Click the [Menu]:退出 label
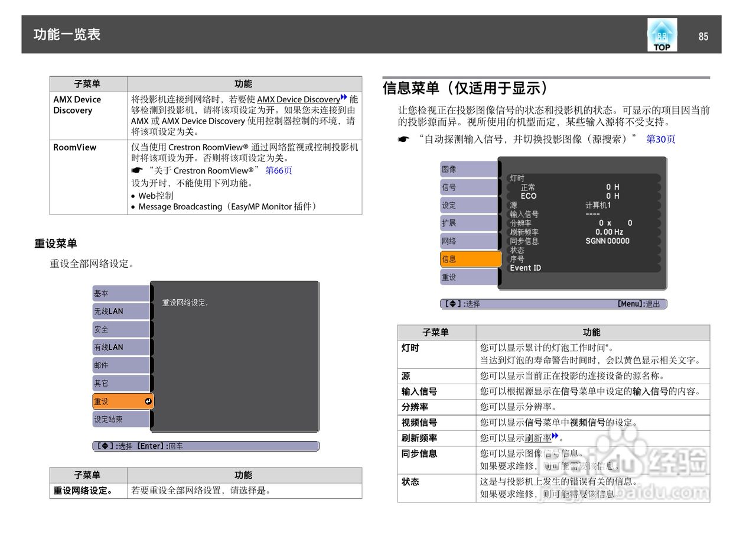The width and height of the screenshot is (756, 535). (638, 304)
